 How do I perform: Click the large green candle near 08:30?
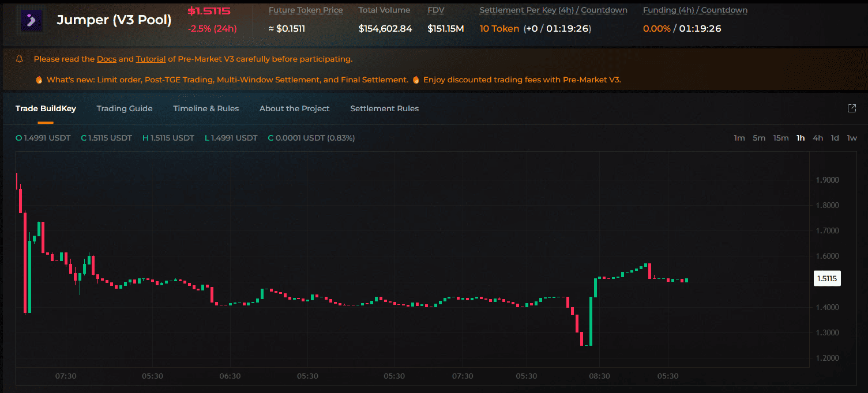coord(591,321)
